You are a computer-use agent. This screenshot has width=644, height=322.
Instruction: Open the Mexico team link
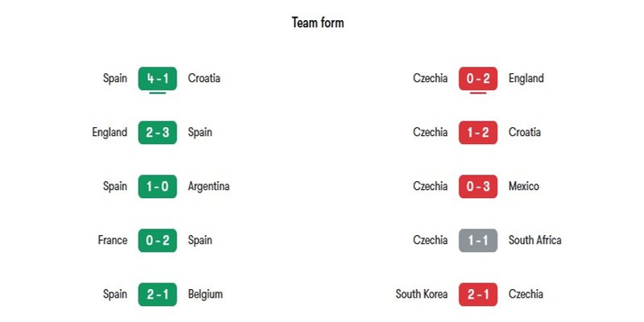click(524, 186)
